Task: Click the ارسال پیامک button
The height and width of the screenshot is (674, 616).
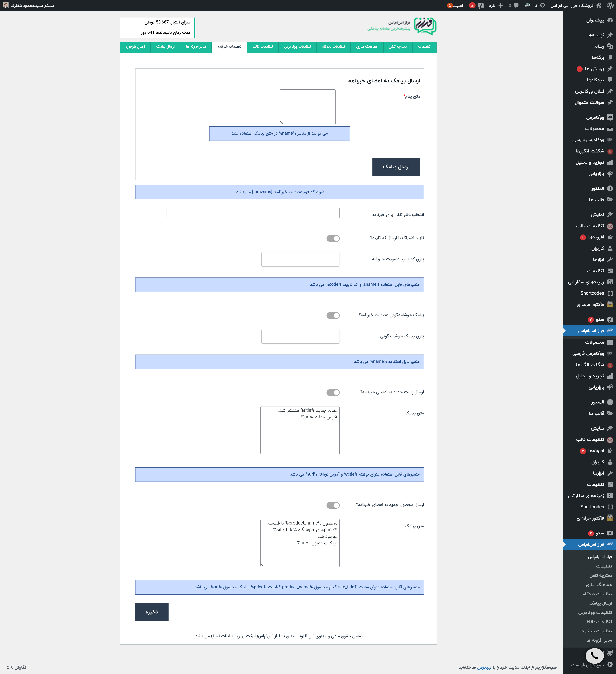Action: (x=396, y=167)
